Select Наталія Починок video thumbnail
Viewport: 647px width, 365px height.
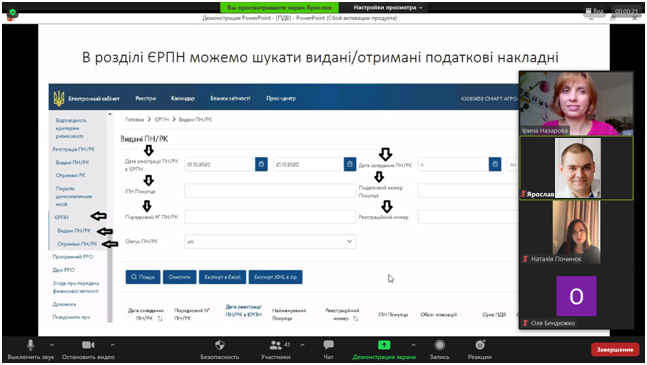coord(576,232)
